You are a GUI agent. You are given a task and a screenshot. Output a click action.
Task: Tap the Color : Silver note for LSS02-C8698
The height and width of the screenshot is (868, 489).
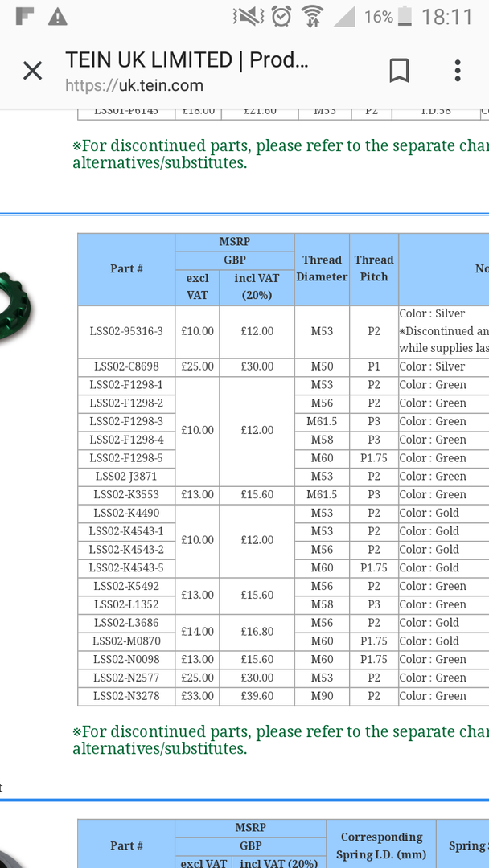tap(432, 367)
